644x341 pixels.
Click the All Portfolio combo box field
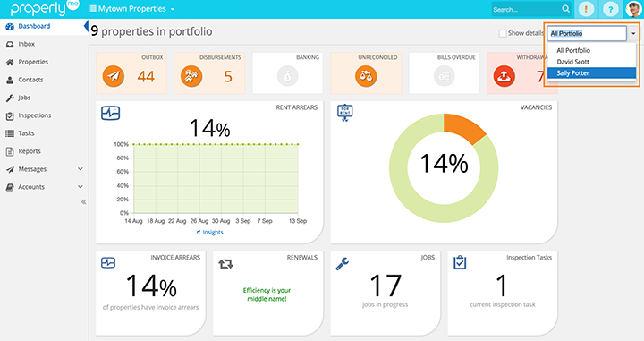587,33
